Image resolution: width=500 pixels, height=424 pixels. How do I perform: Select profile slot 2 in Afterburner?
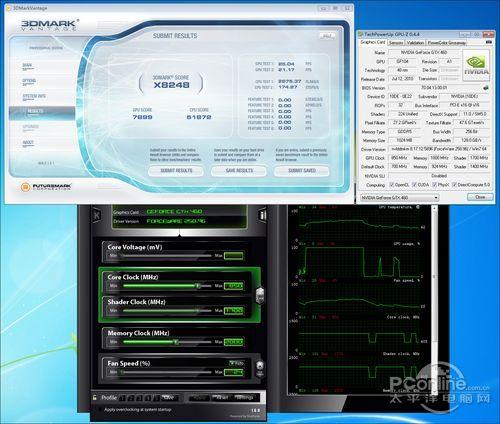[x=131, y=398]
